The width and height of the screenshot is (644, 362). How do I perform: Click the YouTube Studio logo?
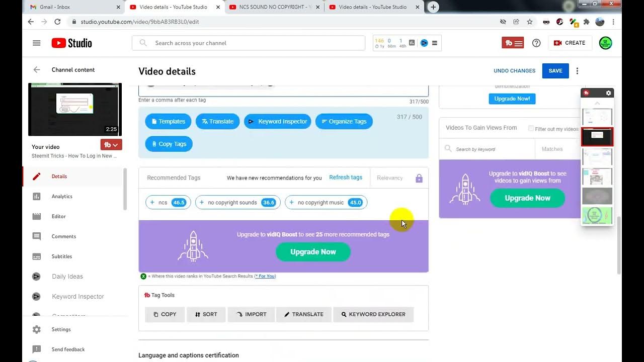tap(71, 43)
